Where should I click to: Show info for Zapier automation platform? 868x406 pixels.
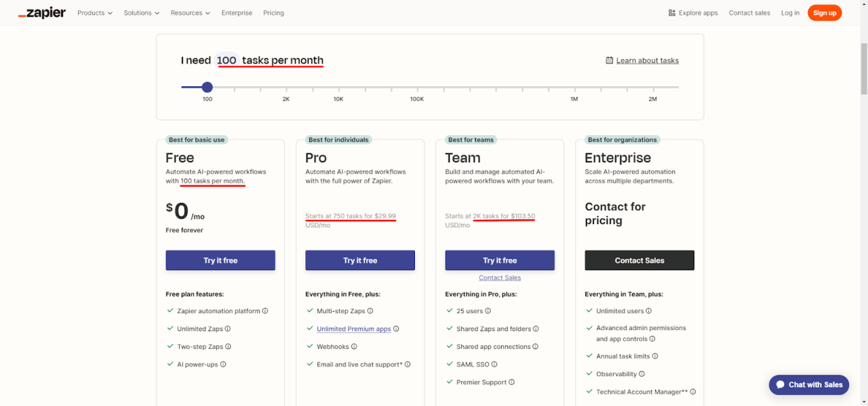click(x=265, y=311)
